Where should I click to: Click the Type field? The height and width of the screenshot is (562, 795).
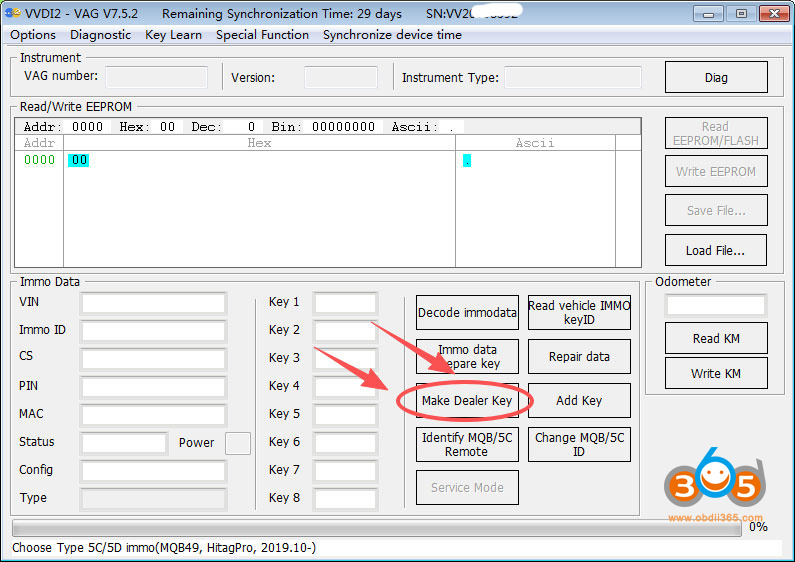click(x=153, y=499)
